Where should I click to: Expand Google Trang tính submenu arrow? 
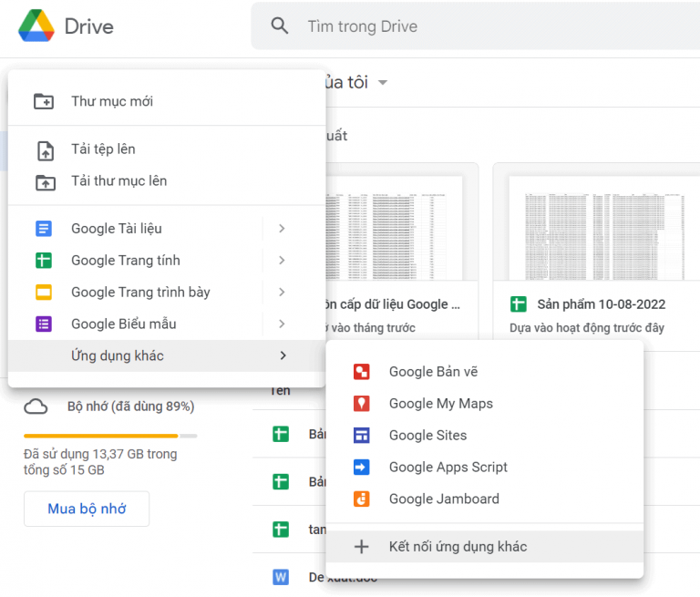click(282, 261)
